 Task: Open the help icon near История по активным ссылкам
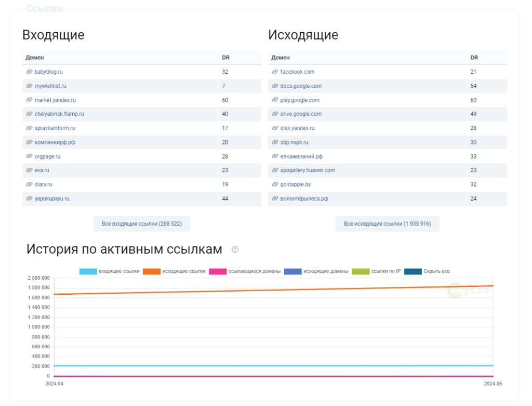pos(235,250)
